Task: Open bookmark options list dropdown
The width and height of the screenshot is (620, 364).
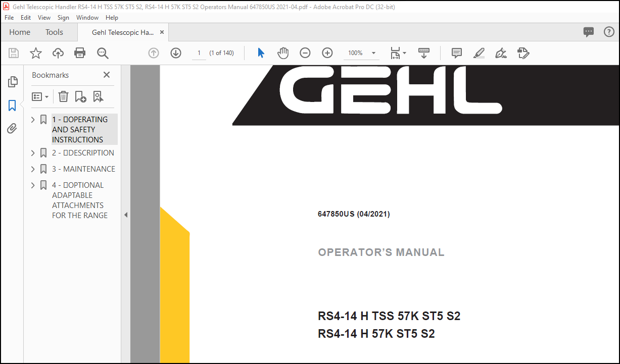Action: (40, 96)
